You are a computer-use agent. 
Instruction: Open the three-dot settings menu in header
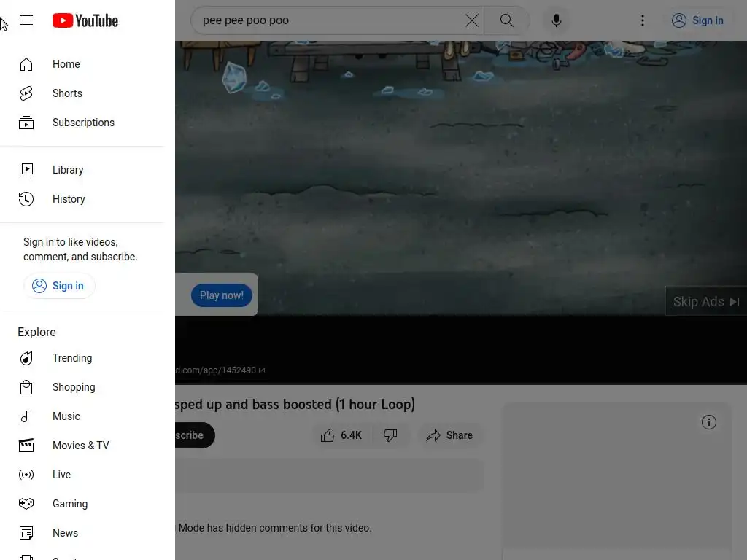(x=643, y=20)
